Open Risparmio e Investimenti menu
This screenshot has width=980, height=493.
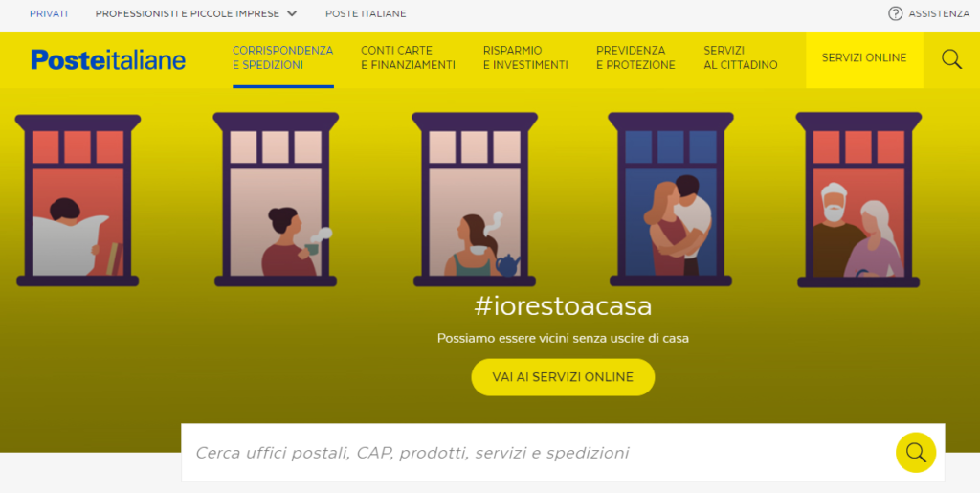click(x=525, y=57)
